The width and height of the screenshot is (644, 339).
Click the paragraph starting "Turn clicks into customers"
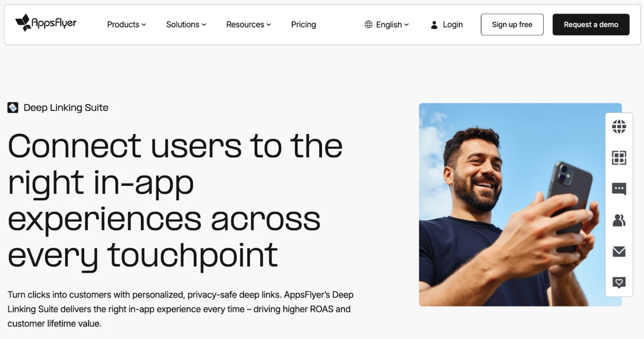[181, 309]
